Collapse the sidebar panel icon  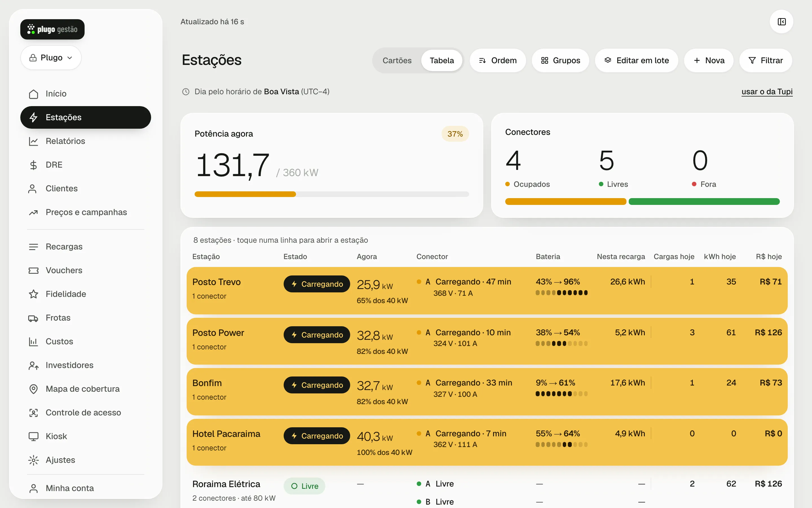(782, 22)
